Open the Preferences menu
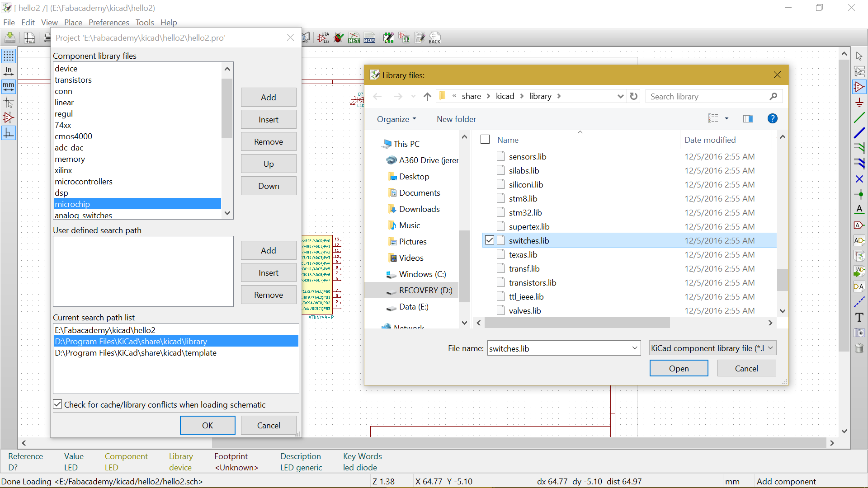 click(x=109, y=23)
